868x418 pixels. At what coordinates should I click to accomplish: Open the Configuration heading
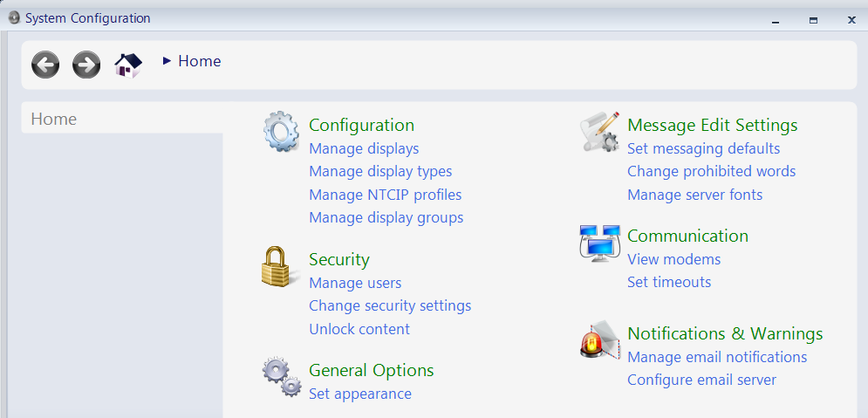361,125
